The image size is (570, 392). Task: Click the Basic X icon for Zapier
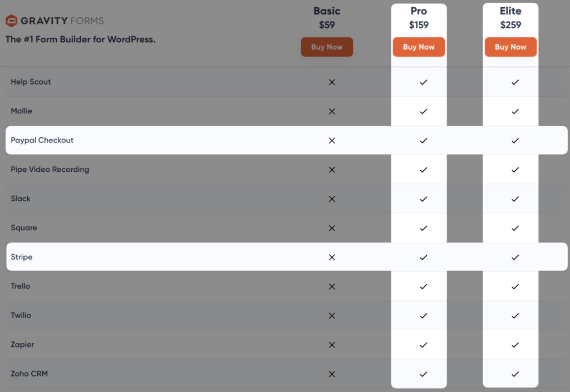coord(332,345)
